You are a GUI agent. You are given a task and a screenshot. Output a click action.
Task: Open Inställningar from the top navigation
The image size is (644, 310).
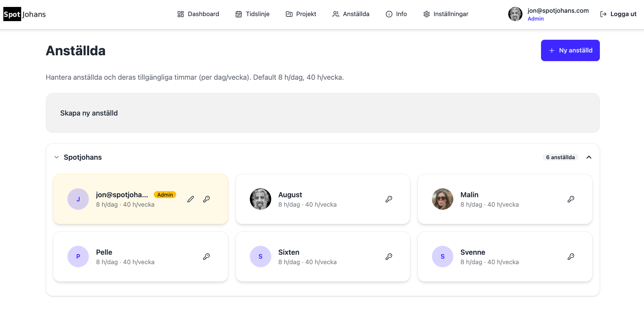(446, 14)
